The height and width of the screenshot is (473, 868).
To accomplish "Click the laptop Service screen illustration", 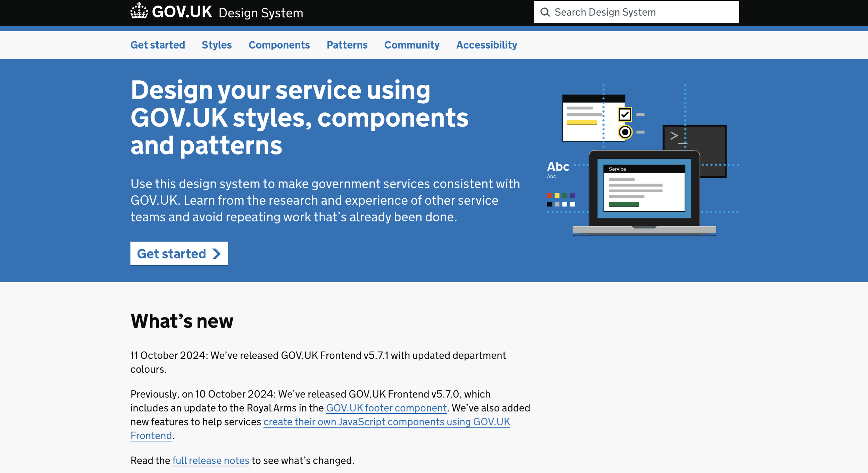I will 644,188.
